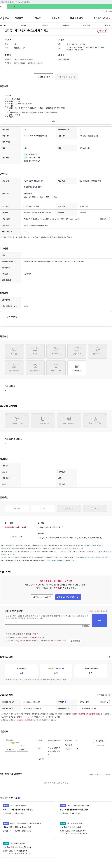This screenshot has width=112, height=868.
Task: Click the 고용24 logo
Action: [4, 18]
